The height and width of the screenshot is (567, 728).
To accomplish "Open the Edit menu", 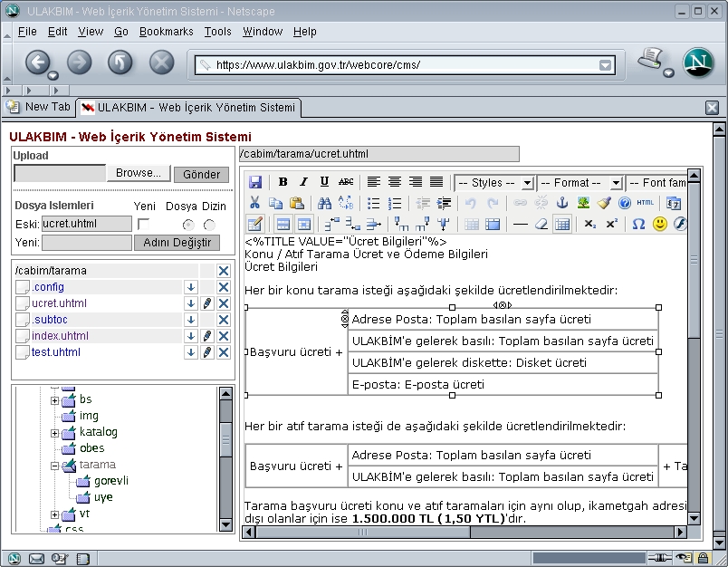I will click(58, 32).
